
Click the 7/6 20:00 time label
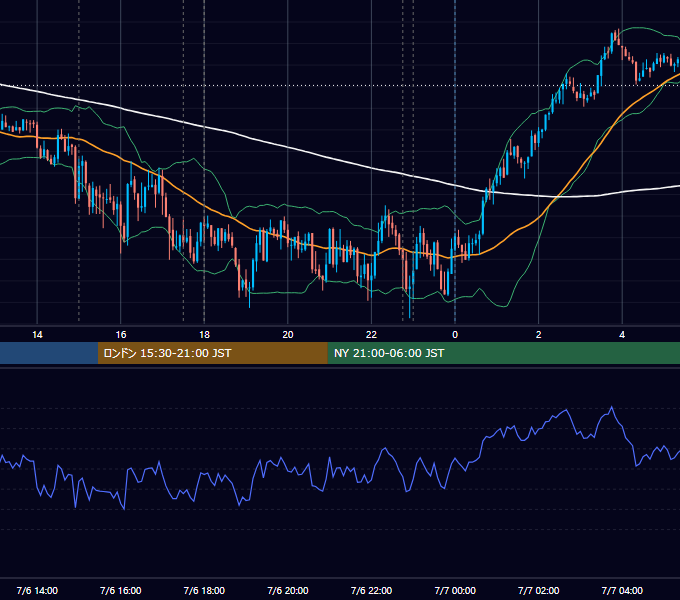click(288, 590)
